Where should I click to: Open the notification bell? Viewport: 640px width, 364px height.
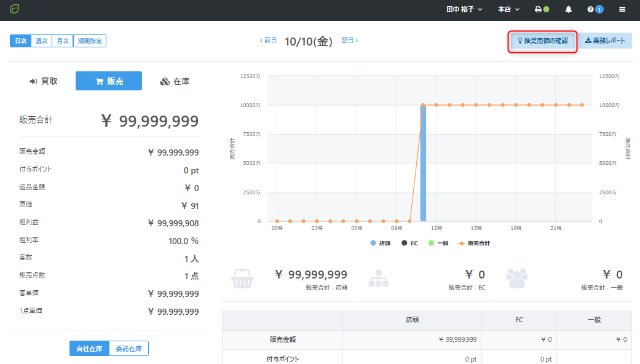coord(568,9)
